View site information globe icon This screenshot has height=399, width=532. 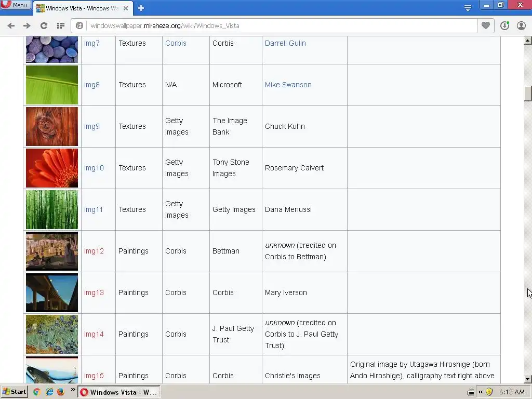pos(79,26)
